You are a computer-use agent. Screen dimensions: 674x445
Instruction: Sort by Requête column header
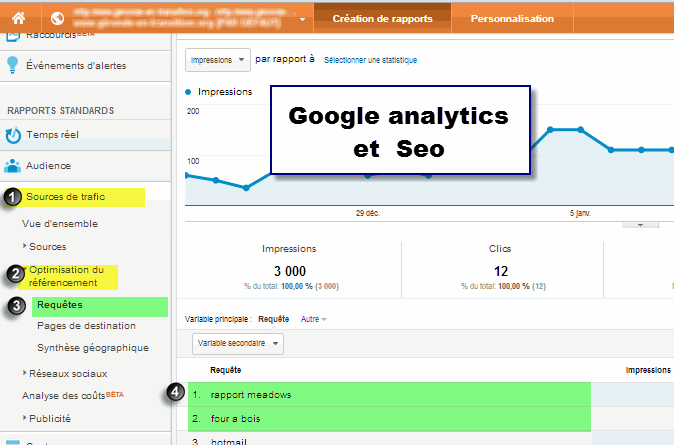pos(225,370)
